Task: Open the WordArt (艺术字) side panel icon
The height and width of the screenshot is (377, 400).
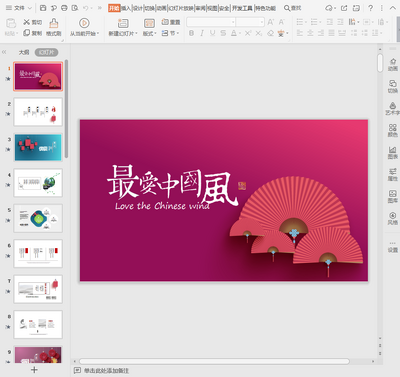Action: [x=393, y=109]
